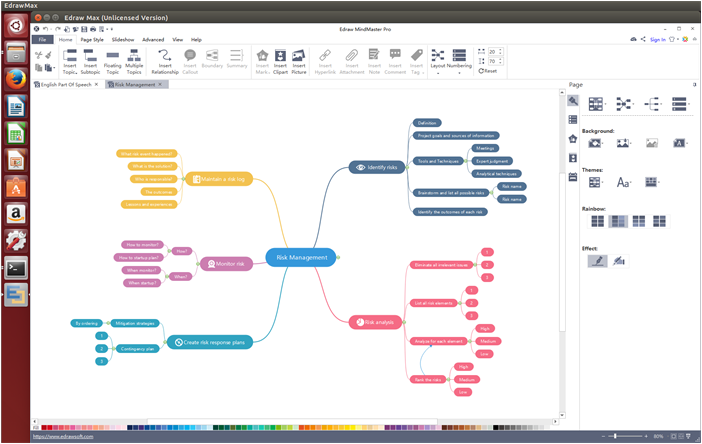Image resolution: width=702 pixels, height=444 pixels.
Task: Open the page format panel icon
Action: [x=573, y=101]
